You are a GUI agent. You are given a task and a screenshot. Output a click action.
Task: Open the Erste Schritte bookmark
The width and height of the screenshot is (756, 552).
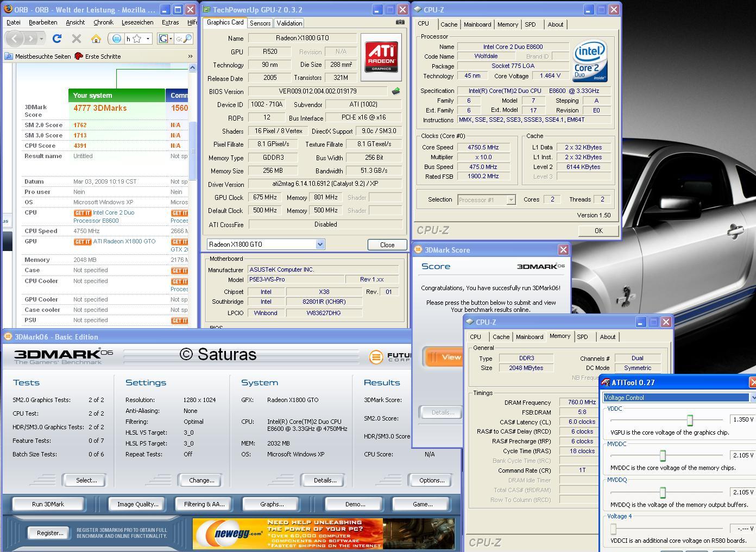tap(98, 57)
